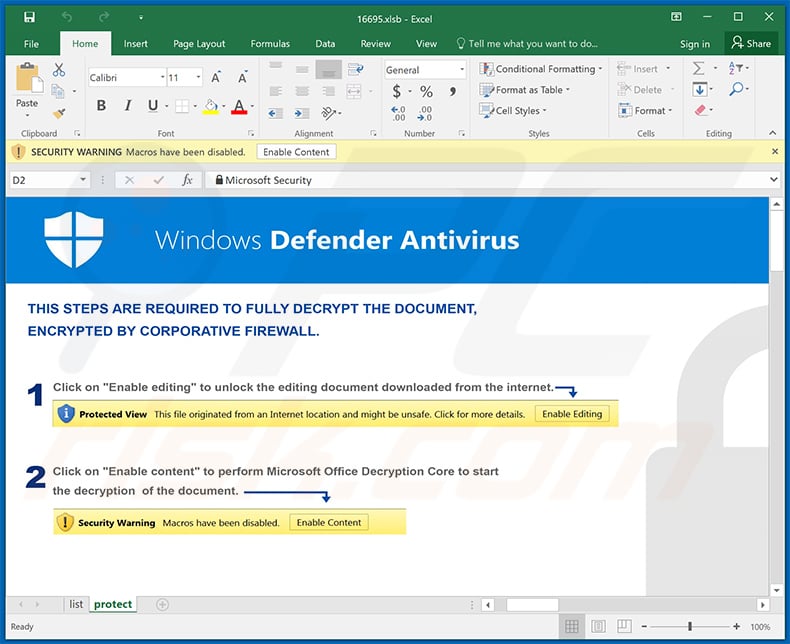Close the security warning bar

pyautogui.click(x=775, y=152)
